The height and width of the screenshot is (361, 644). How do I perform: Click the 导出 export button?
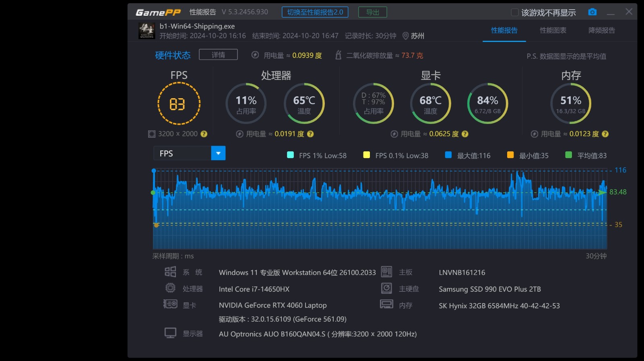point(373,12)
